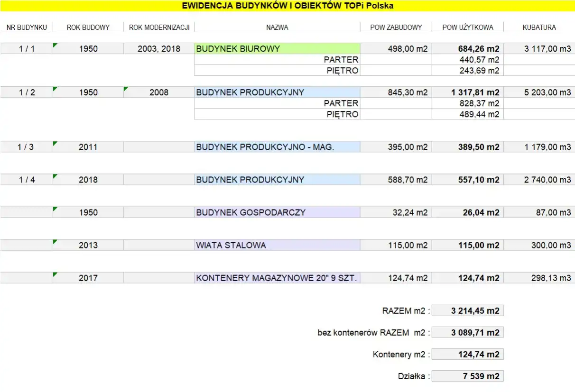Select the "Działka :" label
The image size is (575, 392).
(414, 376)
